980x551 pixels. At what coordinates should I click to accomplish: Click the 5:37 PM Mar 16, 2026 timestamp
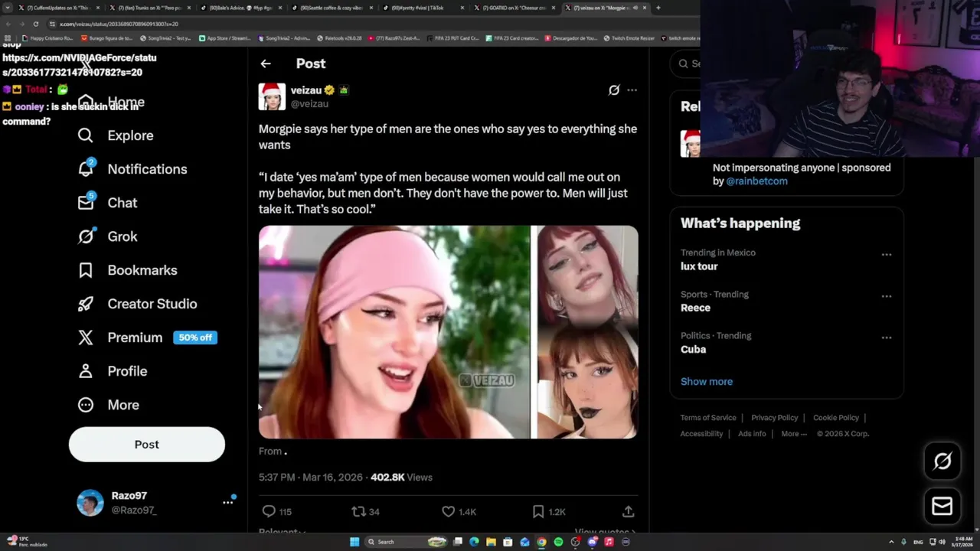click(311, 478)
